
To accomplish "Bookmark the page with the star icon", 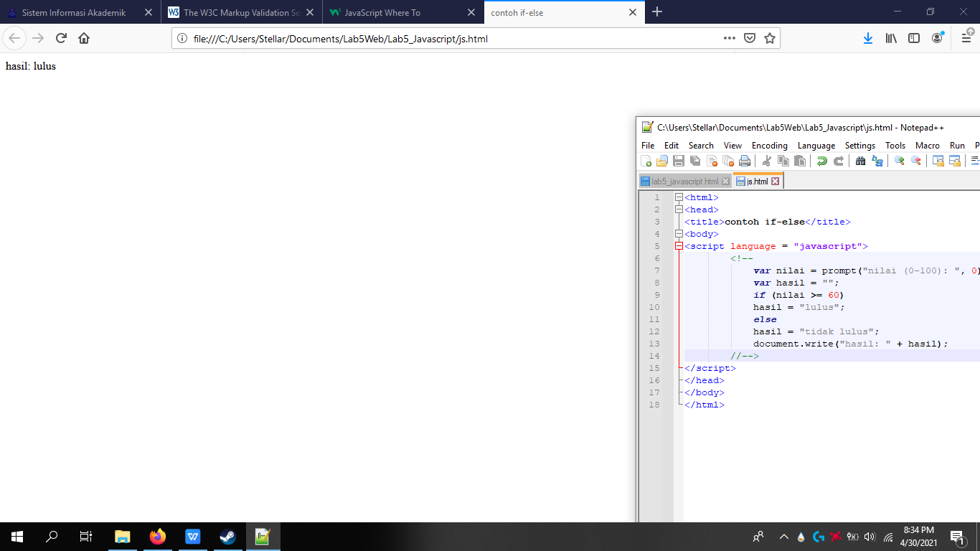I will click(x=770, y=37).
